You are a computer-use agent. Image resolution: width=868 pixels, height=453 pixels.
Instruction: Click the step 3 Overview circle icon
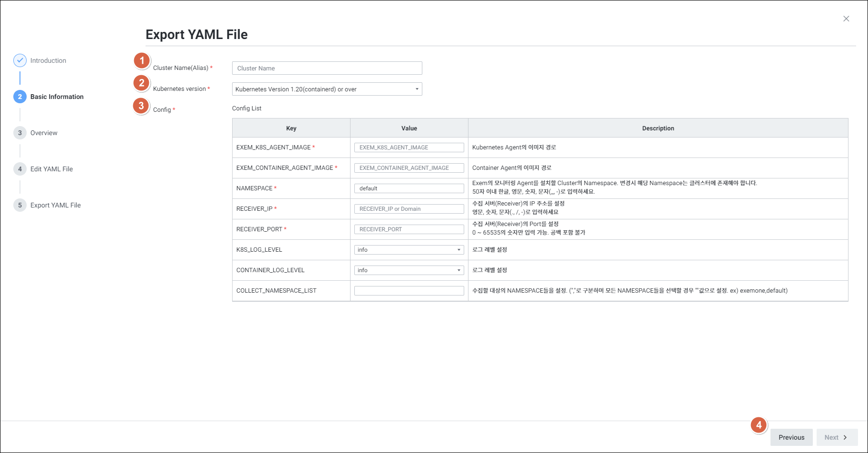point(20,133)
